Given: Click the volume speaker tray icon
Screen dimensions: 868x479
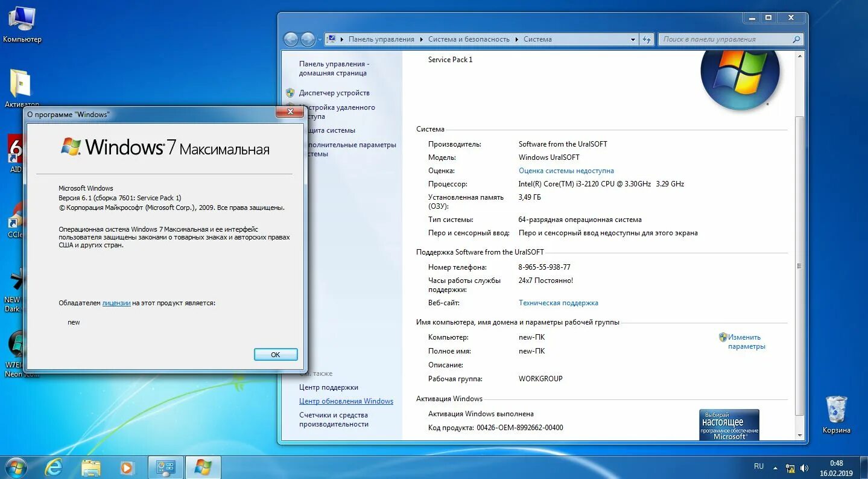Looking at the screenshot, I should 804,468.
